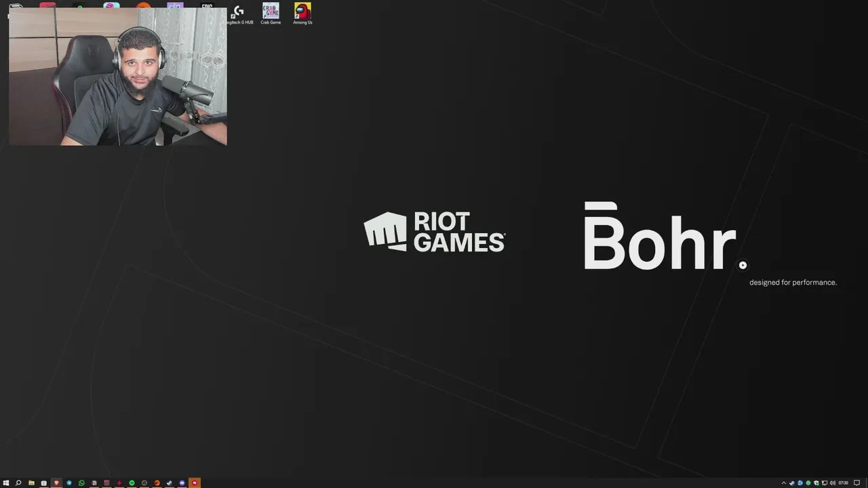868x488 pixels.
Task: Open Steam from the taskbar
Action: pos(169,483)
